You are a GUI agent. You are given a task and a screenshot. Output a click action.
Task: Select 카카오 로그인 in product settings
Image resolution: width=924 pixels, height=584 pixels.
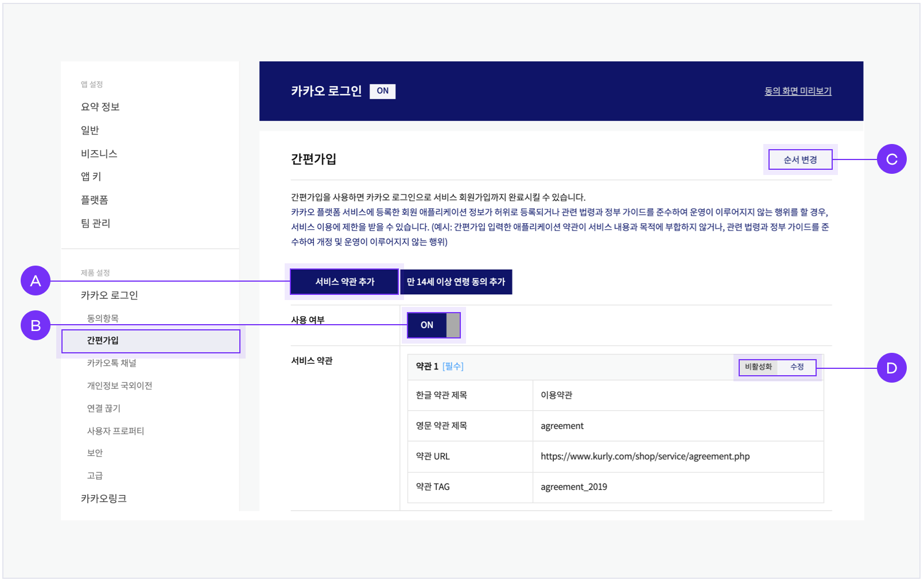110,295
